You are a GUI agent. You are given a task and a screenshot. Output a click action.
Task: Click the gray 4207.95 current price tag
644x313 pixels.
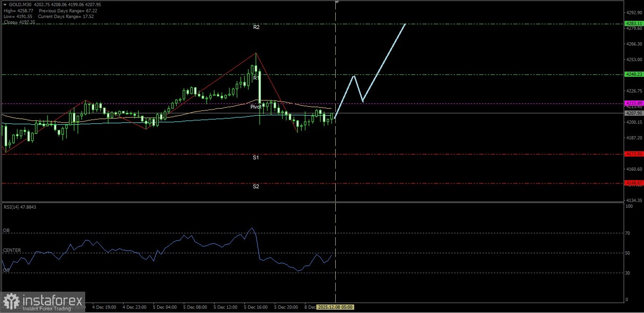coord(634,113)
